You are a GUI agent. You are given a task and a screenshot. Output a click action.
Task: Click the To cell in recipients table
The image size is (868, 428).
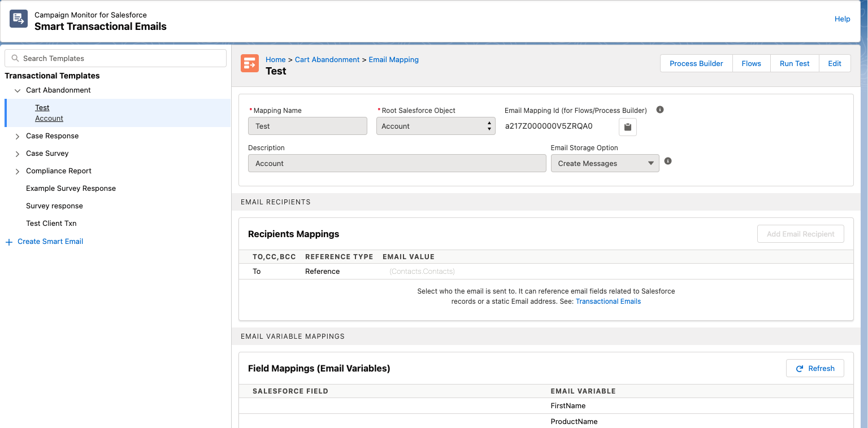coord(257,271)
